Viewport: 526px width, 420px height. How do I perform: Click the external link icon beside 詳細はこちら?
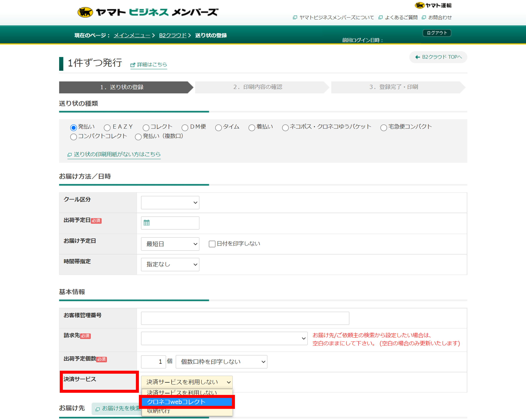click(x=132, y=65)
